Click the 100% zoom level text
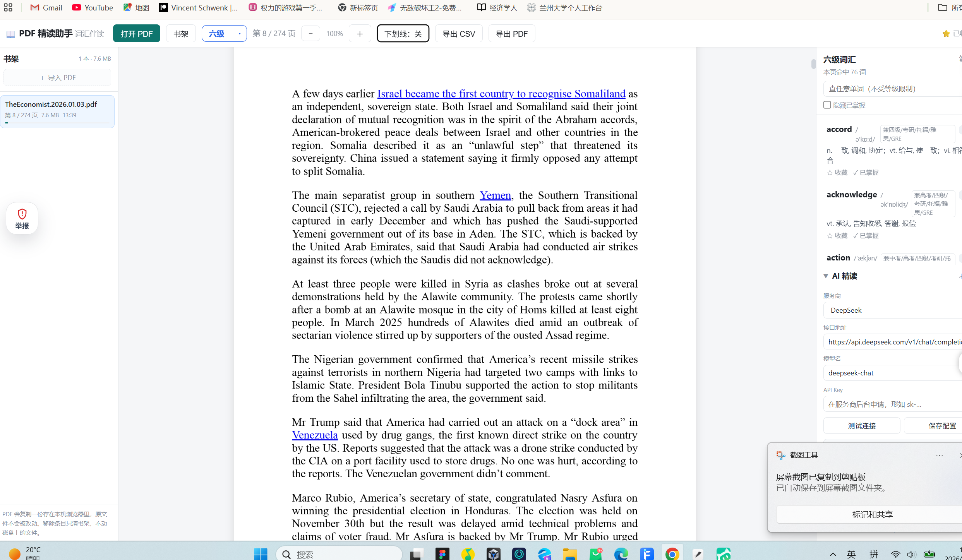 [334, 34]
